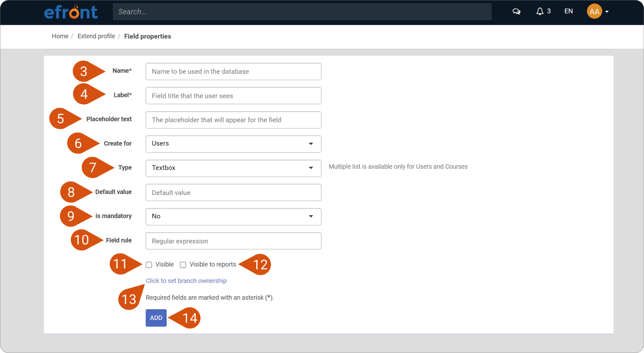This screenshot has width=644, height=353.
Task: Click Field properties breadcrumb text
Action: click(147, 36)
